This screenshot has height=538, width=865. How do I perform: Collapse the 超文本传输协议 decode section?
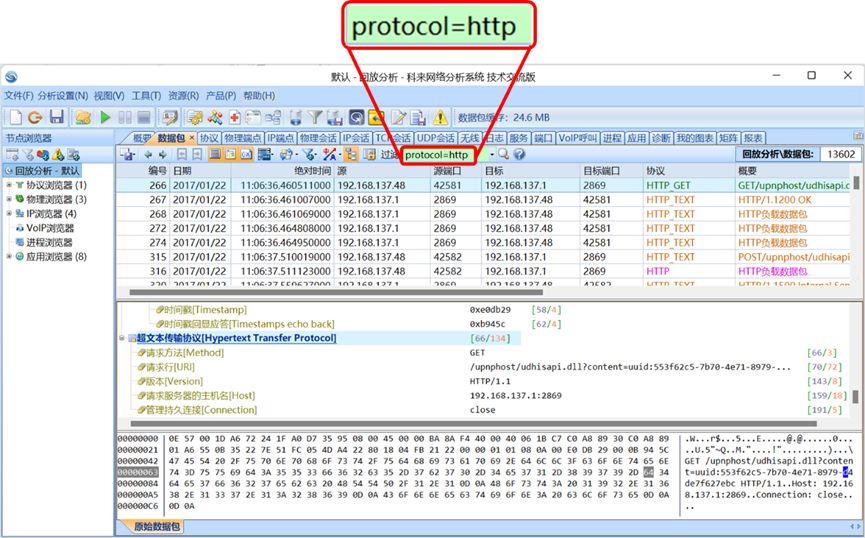coord(122,339)
